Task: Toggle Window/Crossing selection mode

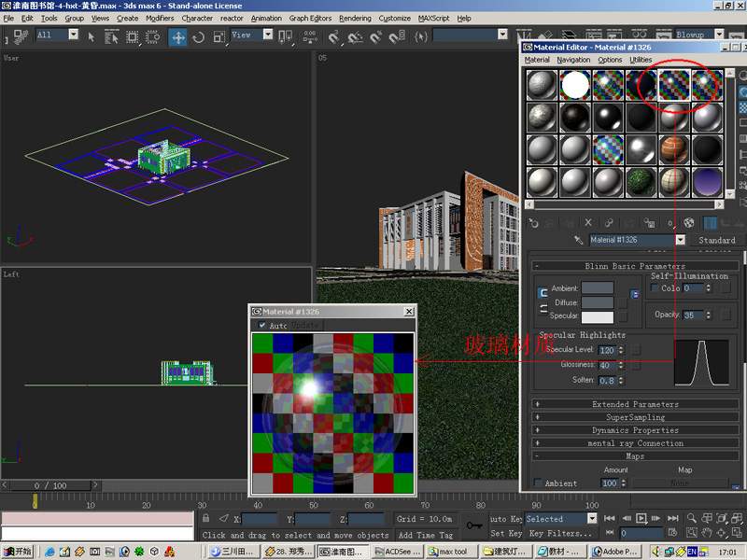Action: coord(152,36)
